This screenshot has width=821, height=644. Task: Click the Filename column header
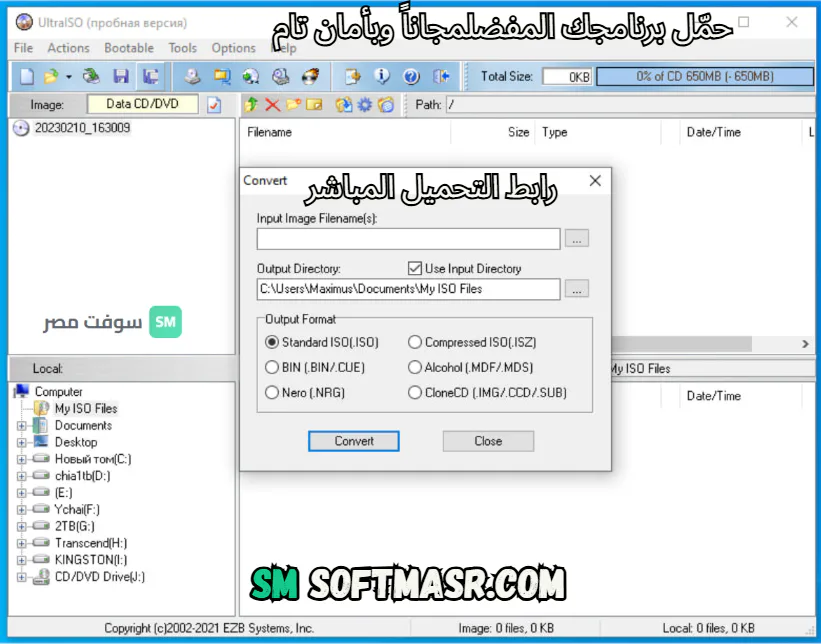click(x=346, y=132)
